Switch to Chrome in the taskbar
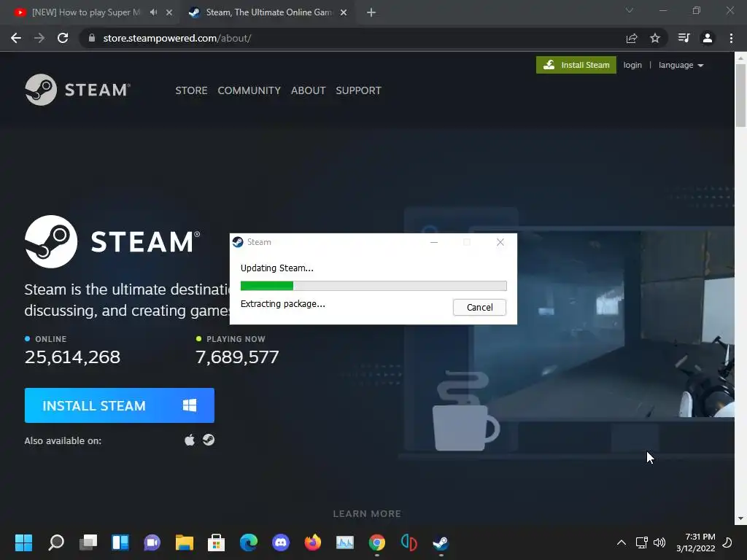747x560 pixels. point(377,542)
